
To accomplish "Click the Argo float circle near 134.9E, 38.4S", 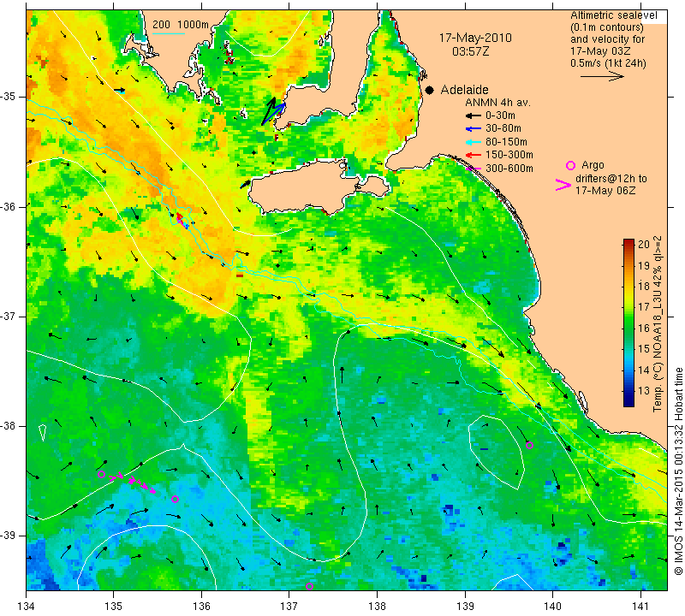I will pos(101,475).
